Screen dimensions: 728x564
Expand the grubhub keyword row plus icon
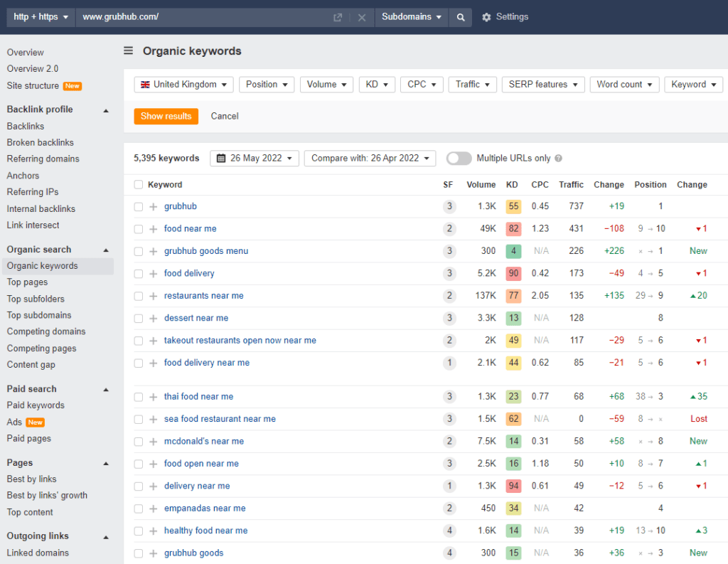click(x=154, y=207)
